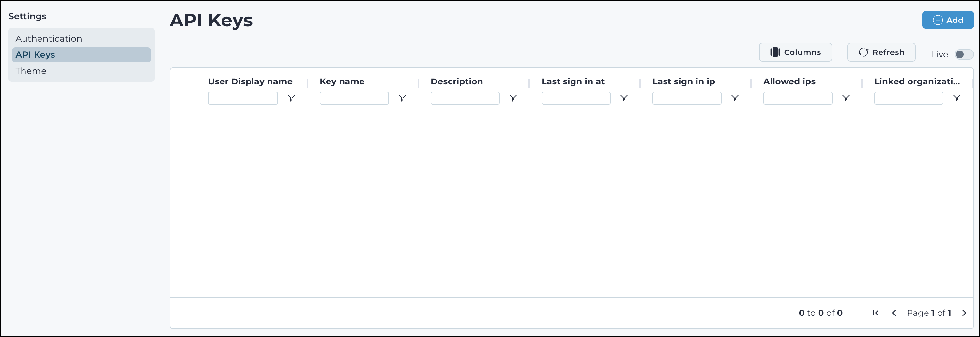Open filter menu for Last sign in ip
This screenshot has width=980, height=337.
735,98
